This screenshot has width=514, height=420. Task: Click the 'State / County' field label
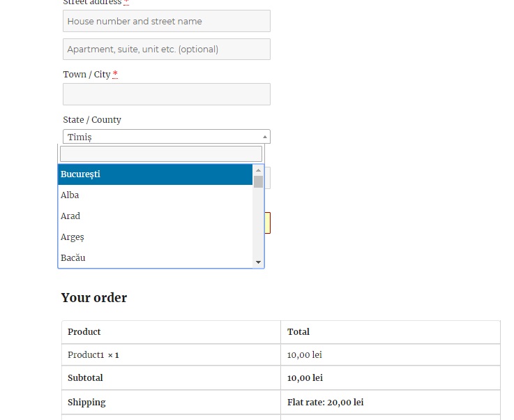(92, 120)
